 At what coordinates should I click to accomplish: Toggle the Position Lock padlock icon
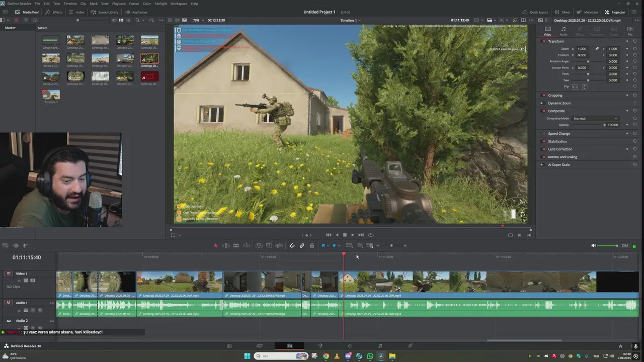point(312,245)
